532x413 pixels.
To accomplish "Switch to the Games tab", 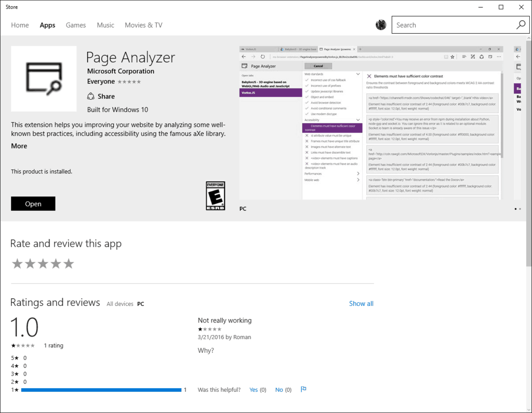I will (76, 25).
